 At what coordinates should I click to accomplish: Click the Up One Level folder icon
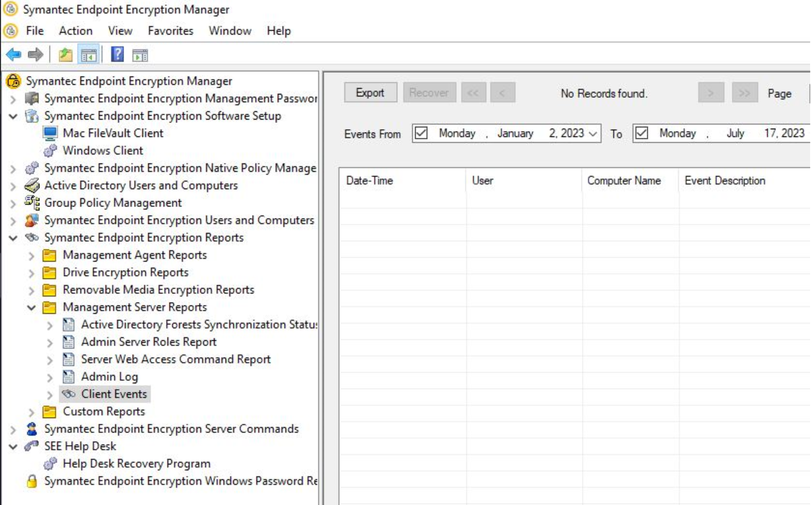pyautogui.click(x=65, y=55)
